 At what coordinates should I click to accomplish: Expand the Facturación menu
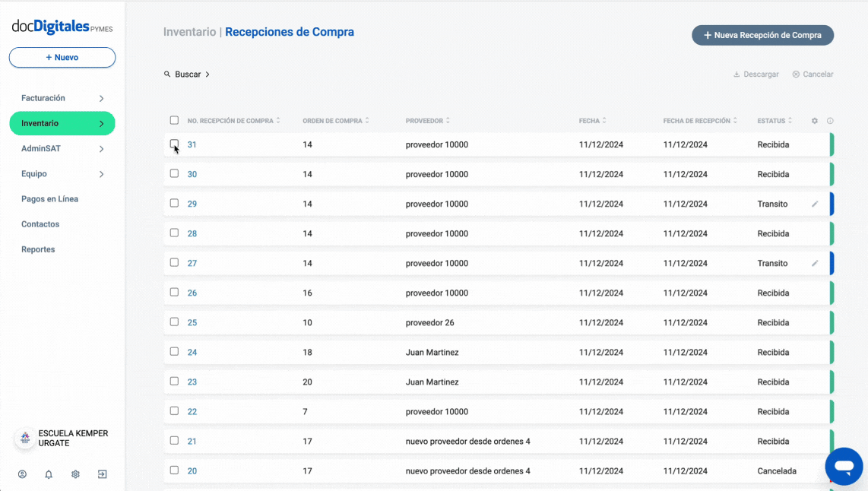coord(62,98)
